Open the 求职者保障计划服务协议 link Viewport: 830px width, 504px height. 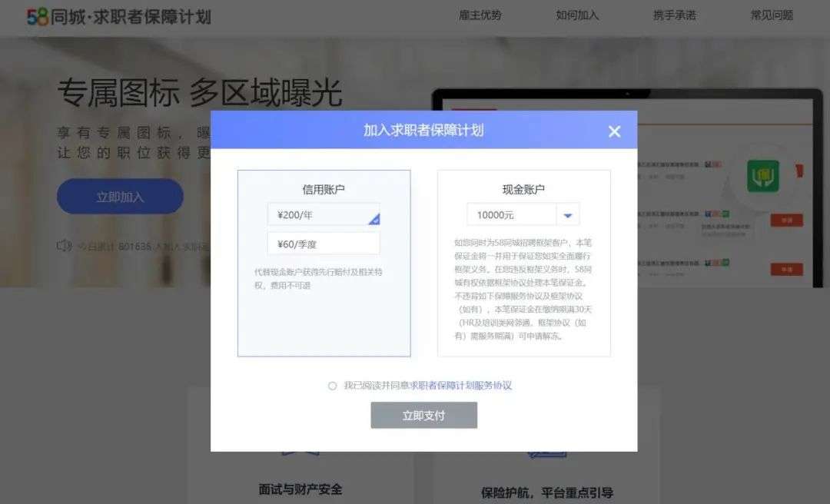coord(460,386)
